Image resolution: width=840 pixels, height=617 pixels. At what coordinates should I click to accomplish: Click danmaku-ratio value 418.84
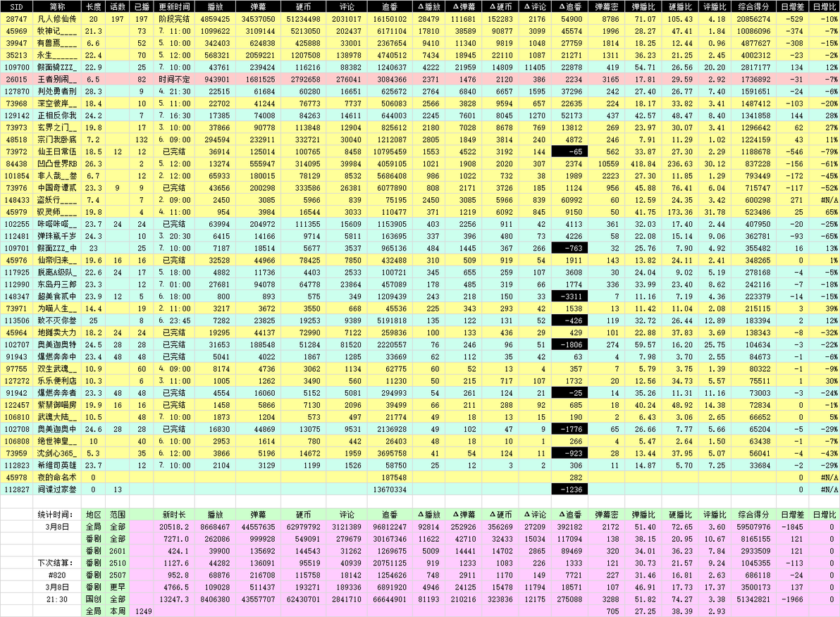click(643, 164)
